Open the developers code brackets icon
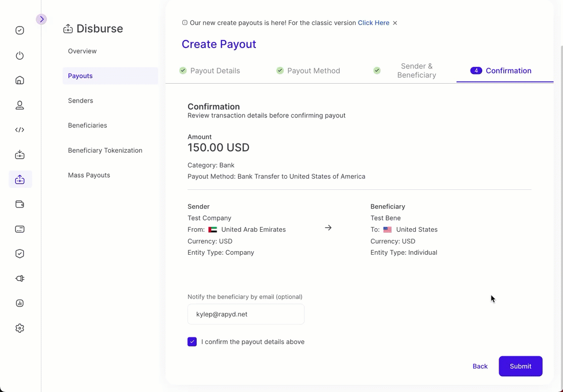This screenshot has height=392, width=563. tap(20, 130)
